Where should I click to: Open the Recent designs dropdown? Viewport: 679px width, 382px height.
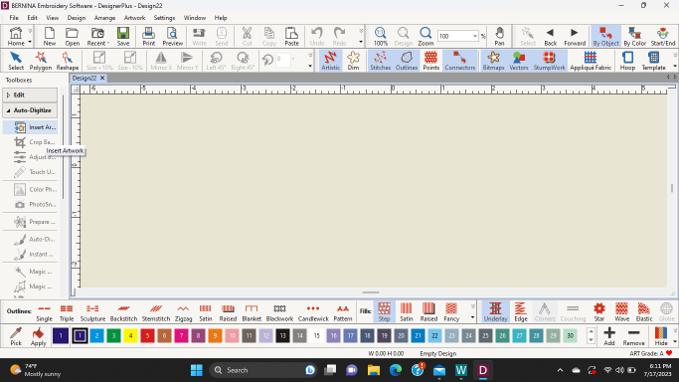(108, 43)
